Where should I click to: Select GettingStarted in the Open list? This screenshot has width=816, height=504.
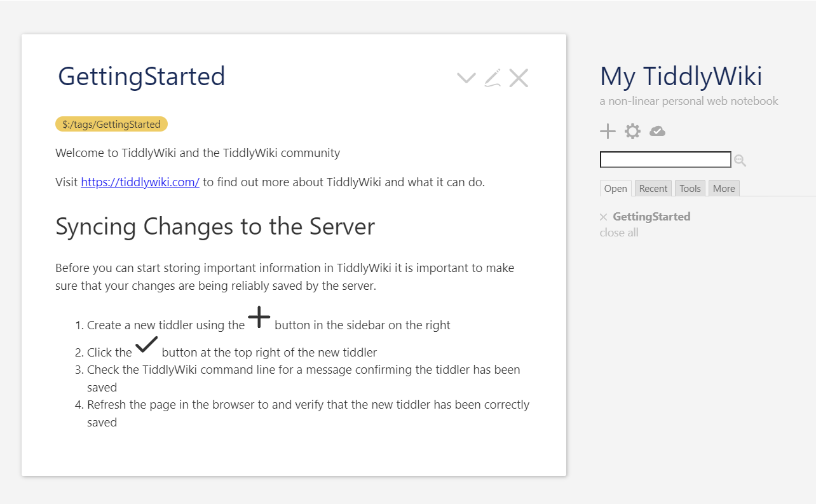tap(651, 217)
